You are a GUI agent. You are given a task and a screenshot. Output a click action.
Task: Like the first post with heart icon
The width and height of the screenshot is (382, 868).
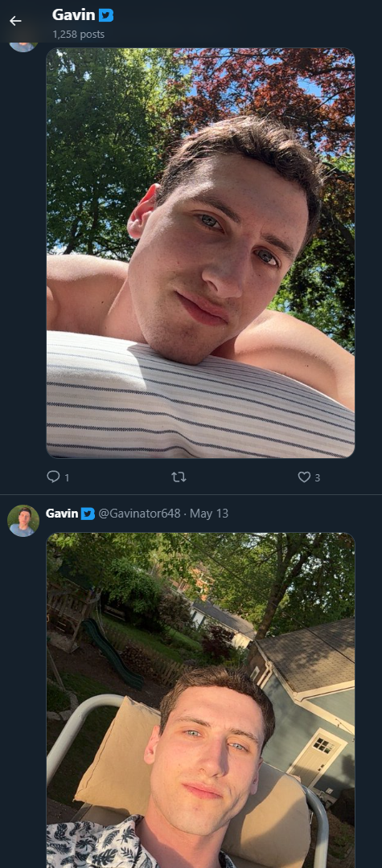(304, 477)
